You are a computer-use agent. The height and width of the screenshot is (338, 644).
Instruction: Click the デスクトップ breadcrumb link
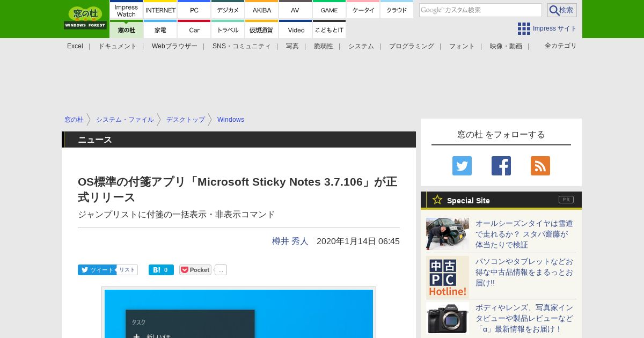pos(186,120)
